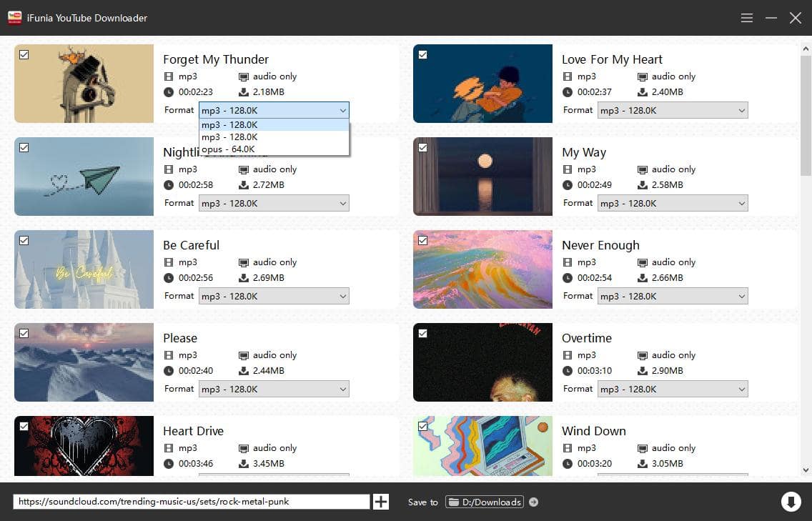Viewport: 812px width, 521px height.
Task: Click the arrow icon next to D:/Downloads
Action: tap(534, 502)
